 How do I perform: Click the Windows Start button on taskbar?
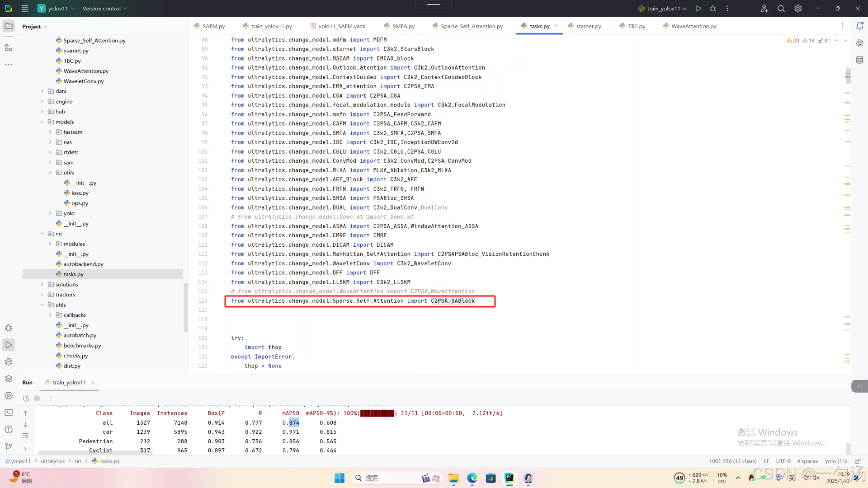[340, 478]
